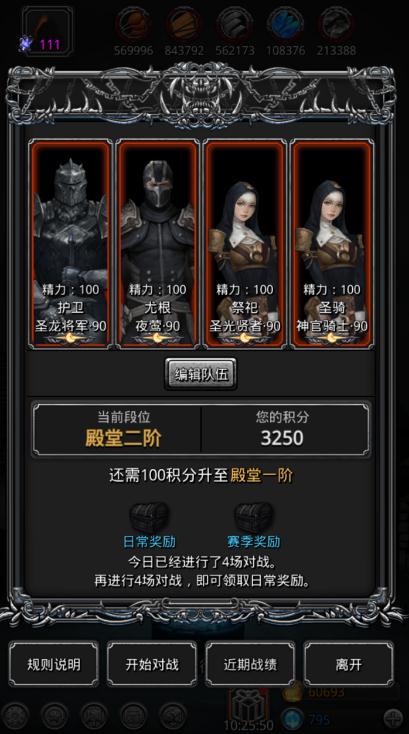Select the 护卫 圣龙将军 hero card
This screenshot has width=409, height=734.
71,244
